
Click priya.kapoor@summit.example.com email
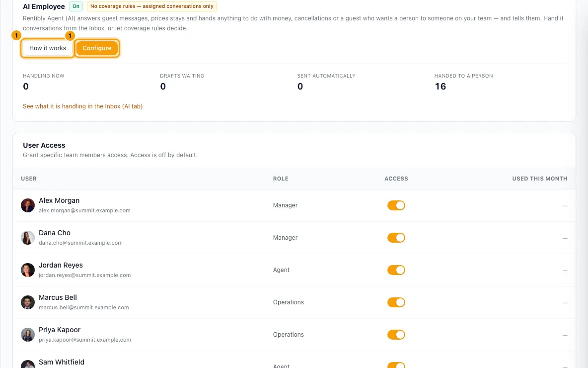point(85,340)
